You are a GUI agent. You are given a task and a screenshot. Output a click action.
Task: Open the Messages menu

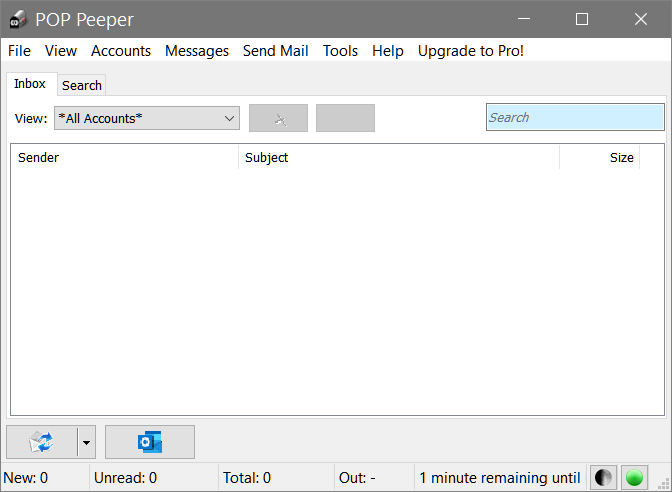click(x=197, y=51)
